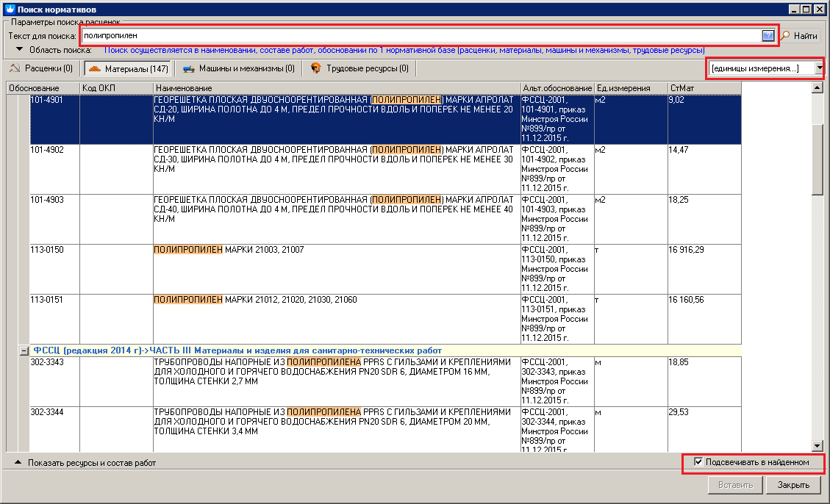Toggle Подсвечивать в найденном checkbox
Image resolution: width=830 pixels, height=504 pixels.
click(x=698, y=462)
